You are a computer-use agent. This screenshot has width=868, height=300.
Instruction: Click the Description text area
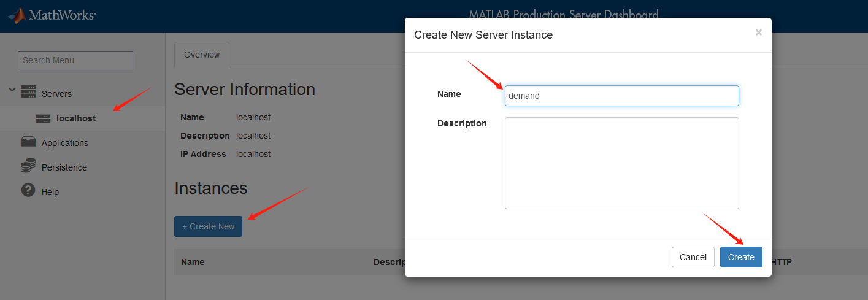[622, 163]
